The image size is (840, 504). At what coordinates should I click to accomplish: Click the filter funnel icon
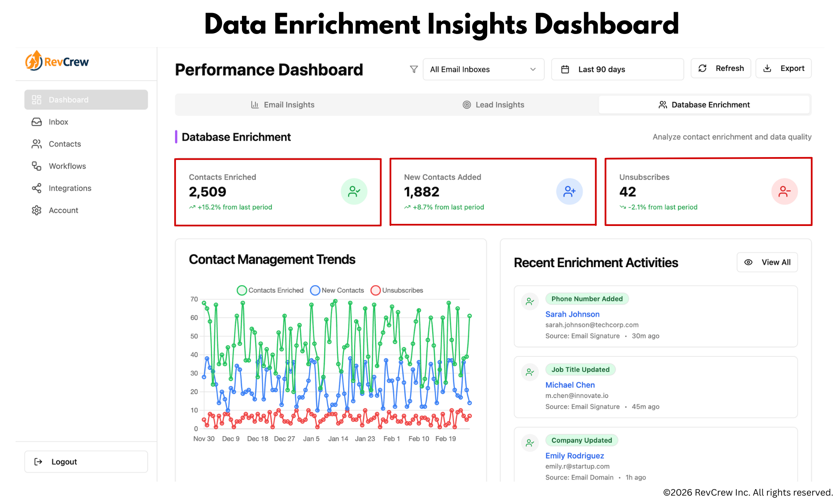(414, 69)
